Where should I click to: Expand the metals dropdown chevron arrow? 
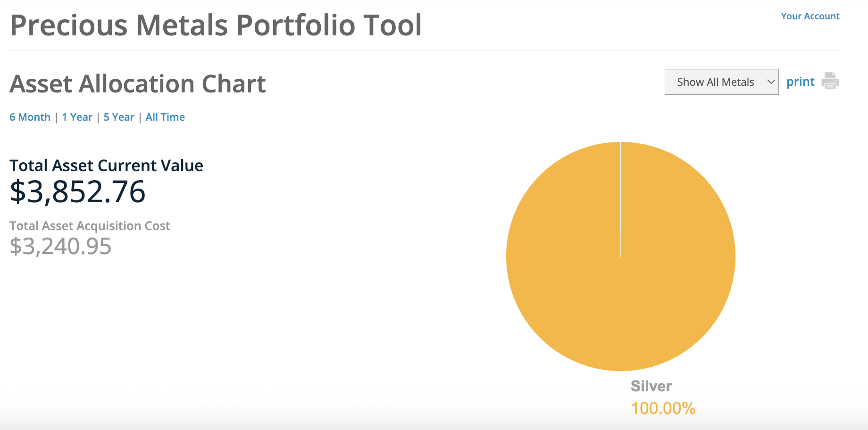[771, 82]
